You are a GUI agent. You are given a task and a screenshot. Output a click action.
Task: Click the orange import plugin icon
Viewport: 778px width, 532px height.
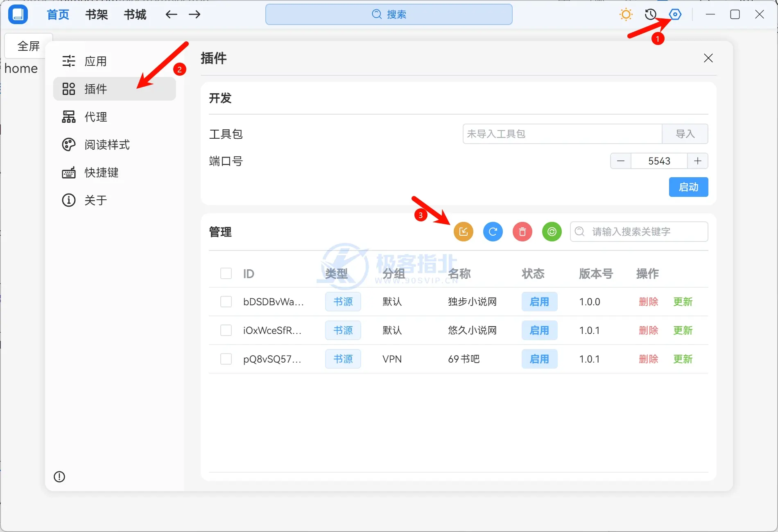tap(464, 232)
